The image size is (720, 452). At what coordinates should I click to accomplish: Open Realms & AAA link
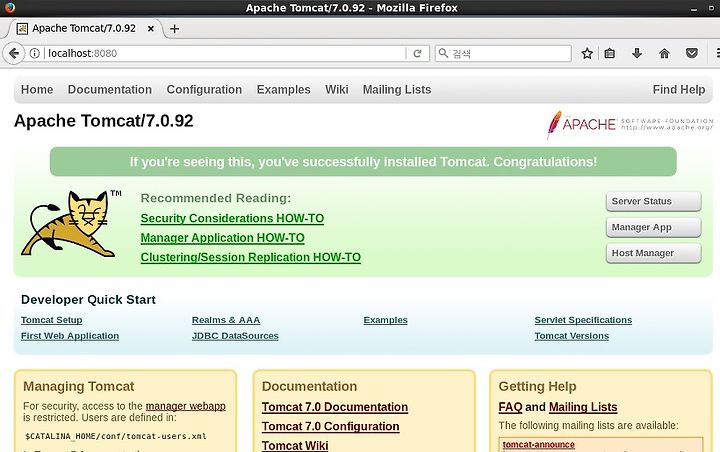226,320
